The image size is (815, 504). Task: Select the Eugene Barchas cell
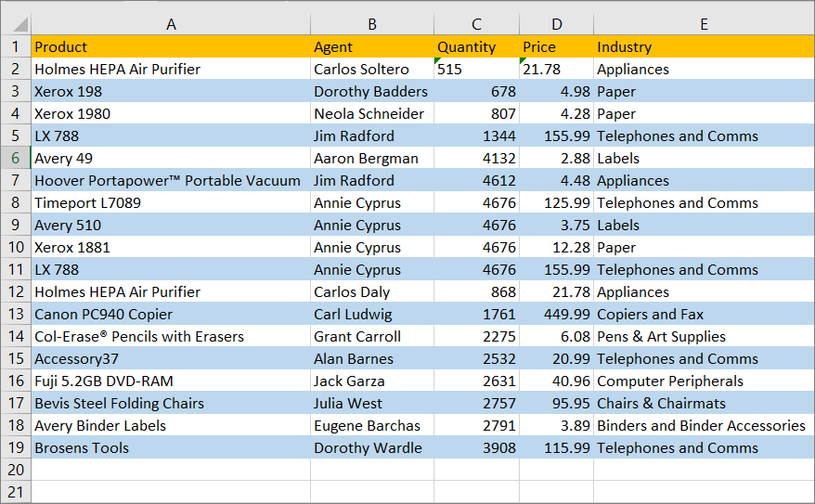tap(372, 425)
